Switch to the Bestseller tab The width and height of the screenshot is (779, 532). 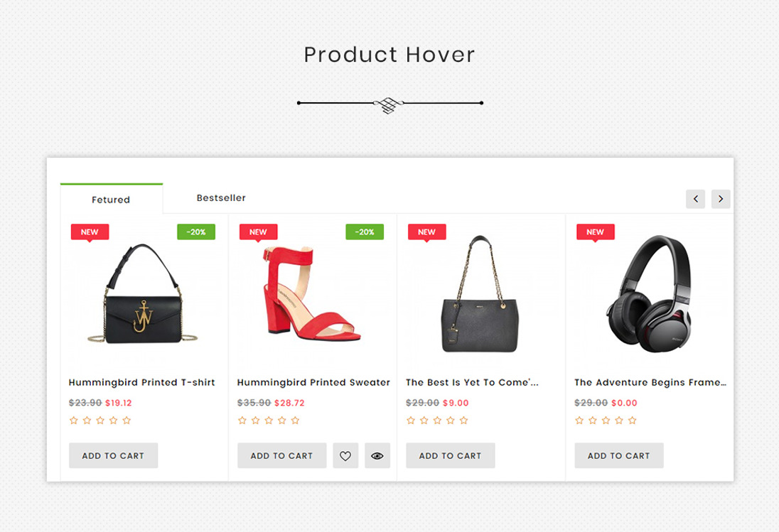pos(221,198)
